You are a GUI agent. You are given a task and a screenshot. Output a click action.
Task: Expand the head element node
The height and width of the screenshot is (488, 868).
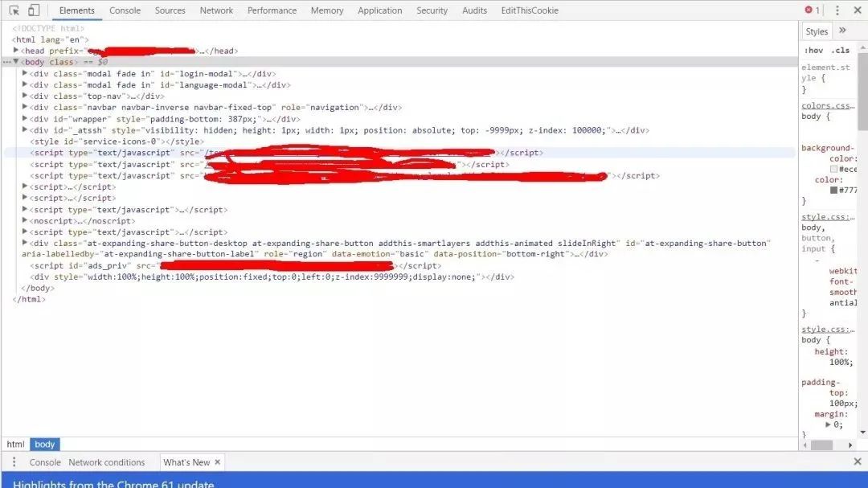tap(16, 51)
